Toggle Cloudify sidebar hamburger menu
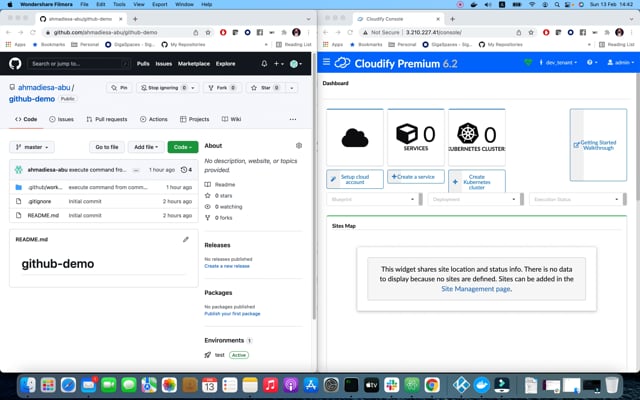The image size is (640, 400). click(x=326, y=62)
